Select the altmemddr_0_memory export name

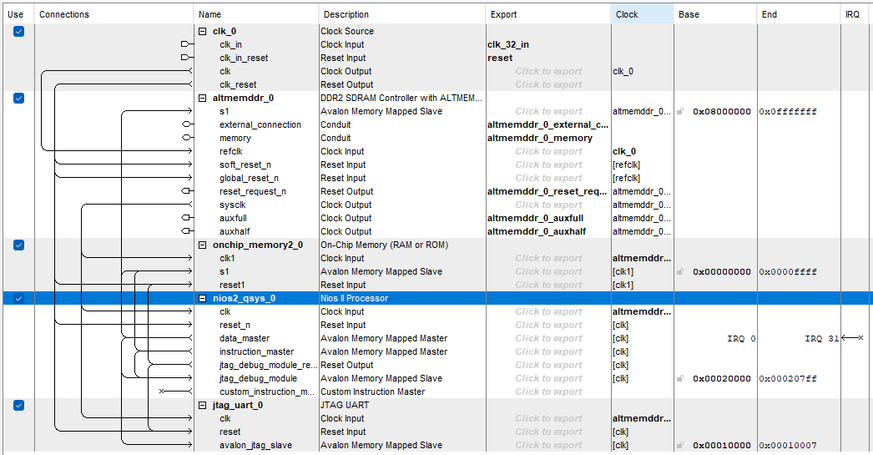click(540, 138)
